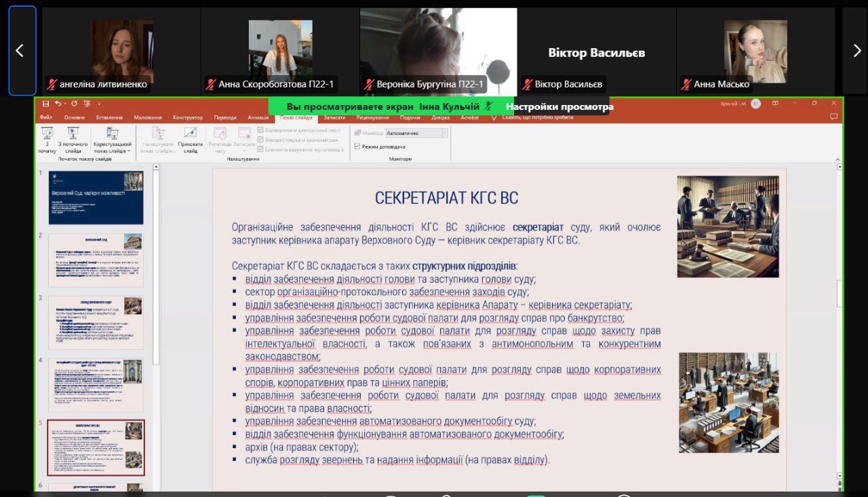Click muted mic icon beside Інна Кульчій
The width and height of the screenshot is (868, 497).
click(x=488, y=106)
